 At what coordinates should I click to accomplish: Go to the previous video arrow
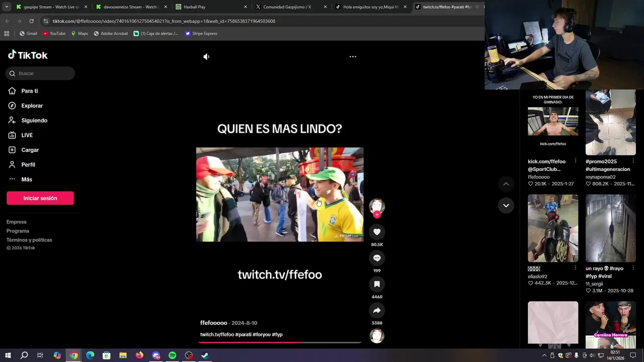pos(506,184)
